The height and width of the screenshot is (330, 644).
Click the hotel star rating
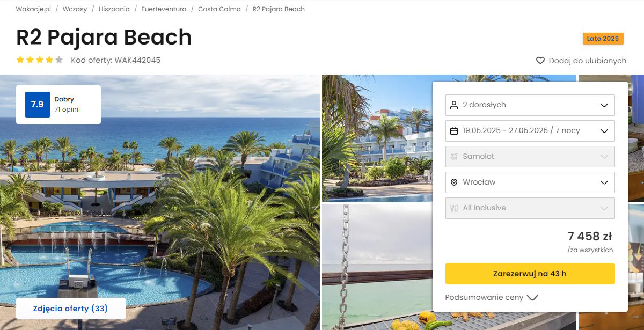pos(40,60)
